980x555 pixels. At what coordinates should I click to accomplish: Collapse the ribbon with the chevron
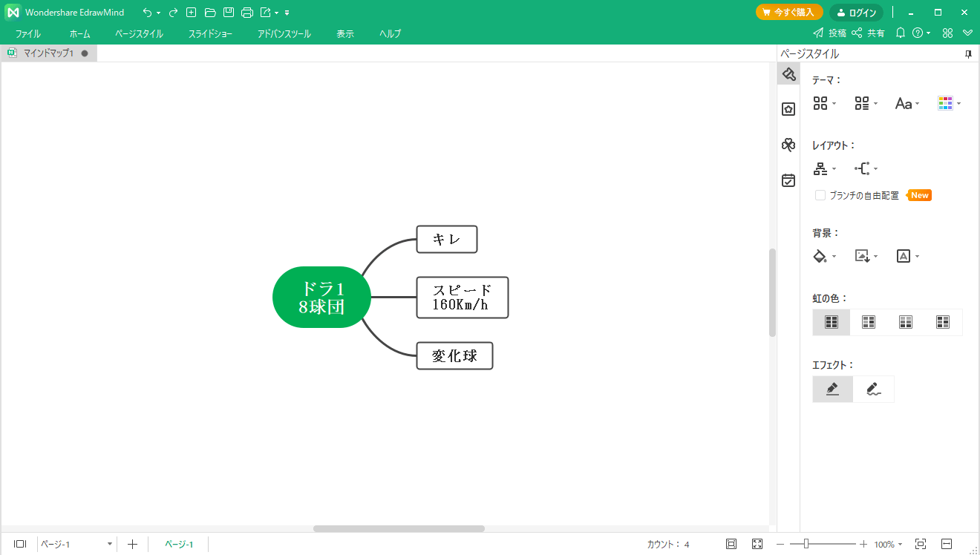[967, 33]
